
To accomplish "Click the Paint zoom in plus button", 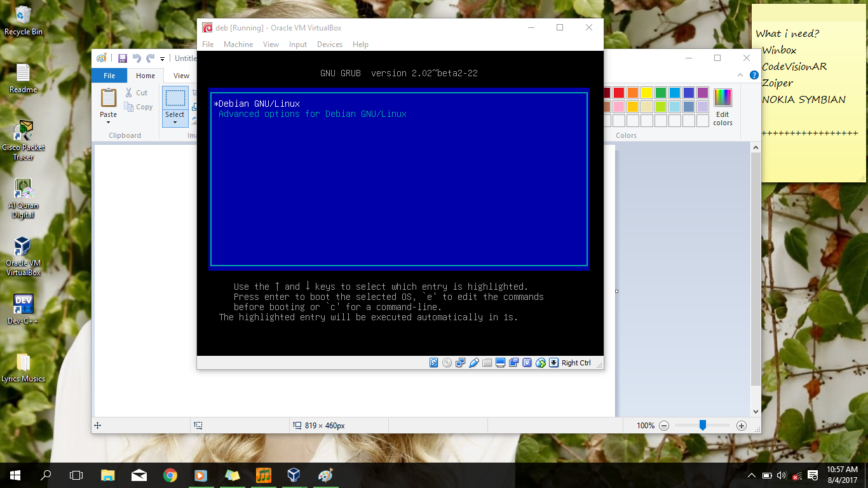I will [741, 426].
